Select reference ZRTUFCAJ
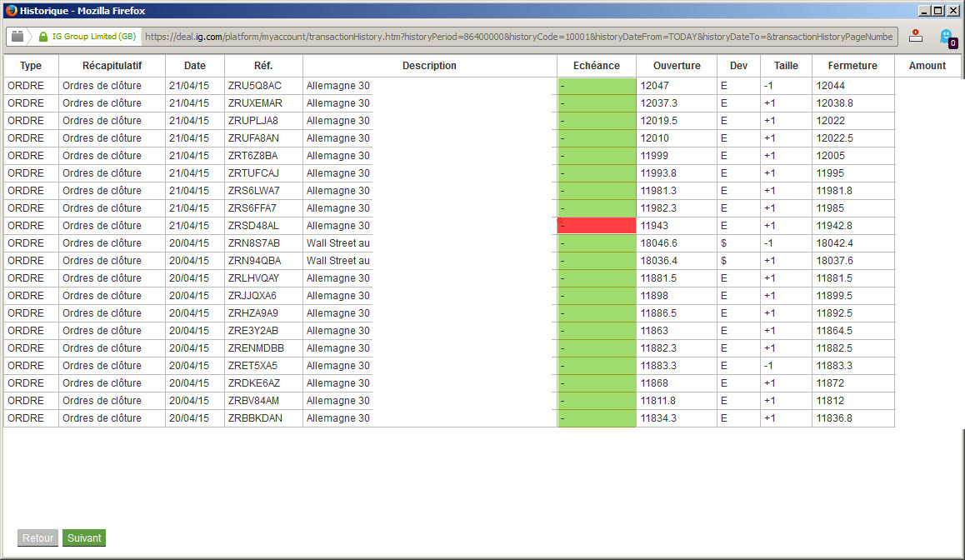This screenshot has width=965, height=560. tap(253, 173)
